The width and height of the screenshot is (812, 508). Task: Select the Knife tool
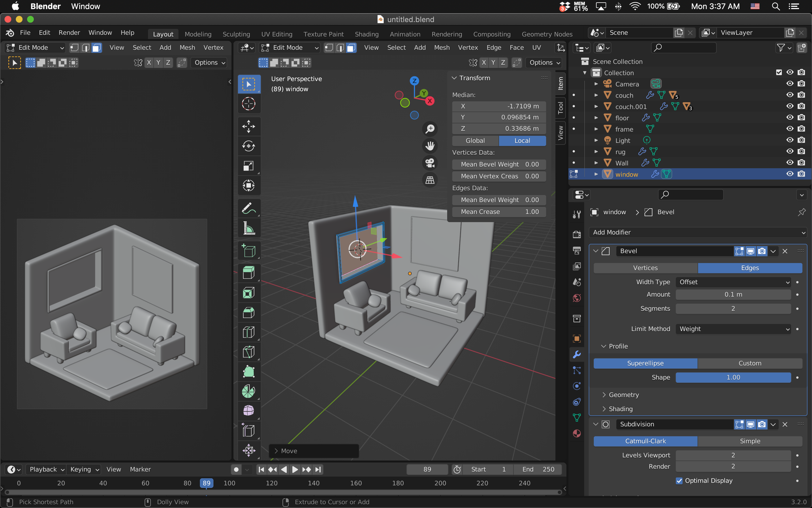tap(249, 352)
